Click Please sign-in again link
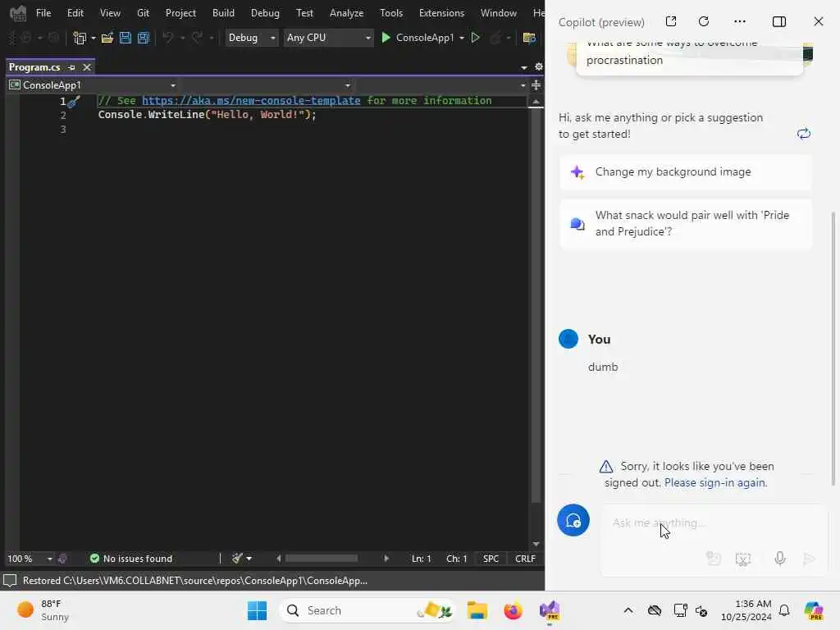This screenshot has height=630, width=840. pos(715,482)
